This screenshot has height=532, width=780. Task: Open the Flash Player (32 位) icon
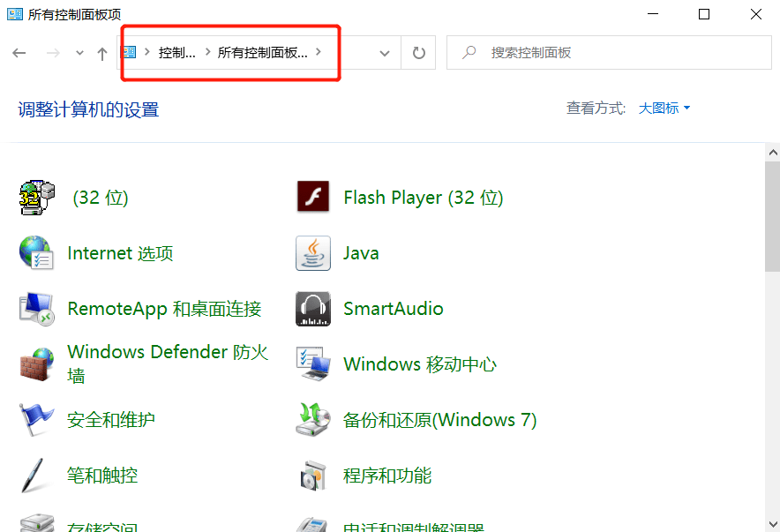tap(313, 197)
